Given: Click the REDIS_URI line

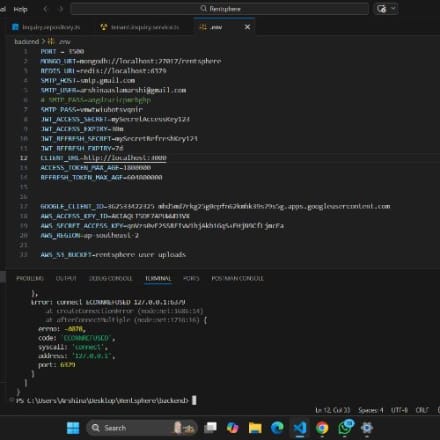Looking at the screenshot, I should pyautogui.click(x=103, y=71).
